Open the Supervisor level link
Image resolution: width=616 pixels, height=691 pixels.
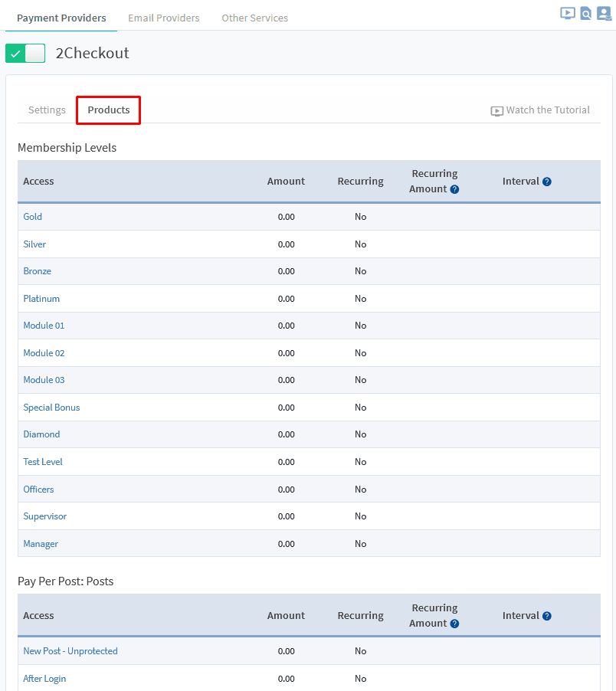tap(45, 516)
